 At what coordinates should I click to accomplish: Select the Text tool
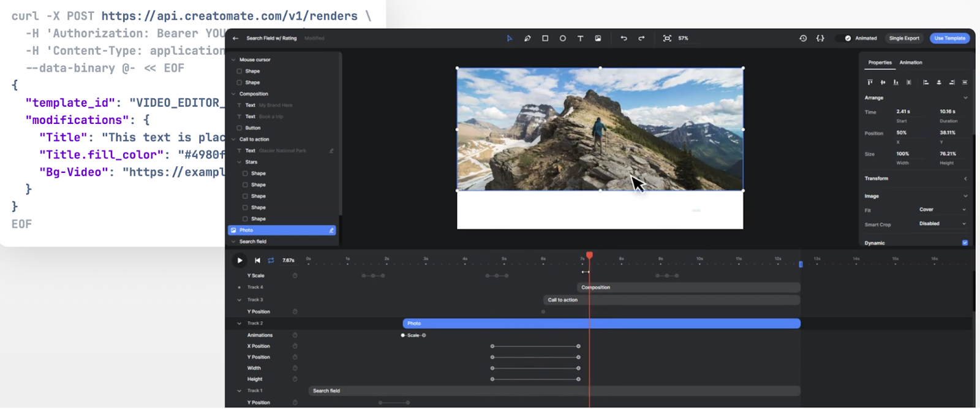click(x=580, y=38)
